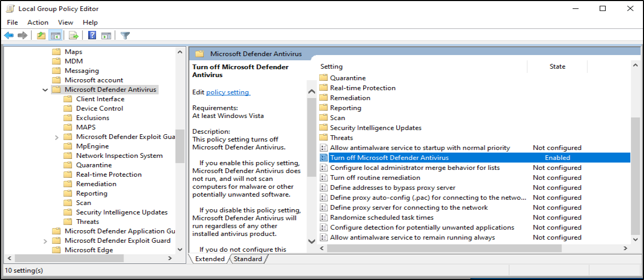Click the Real-time Protection folder icon in the settings list
This screenshot has height=280, width=644.
324,88
